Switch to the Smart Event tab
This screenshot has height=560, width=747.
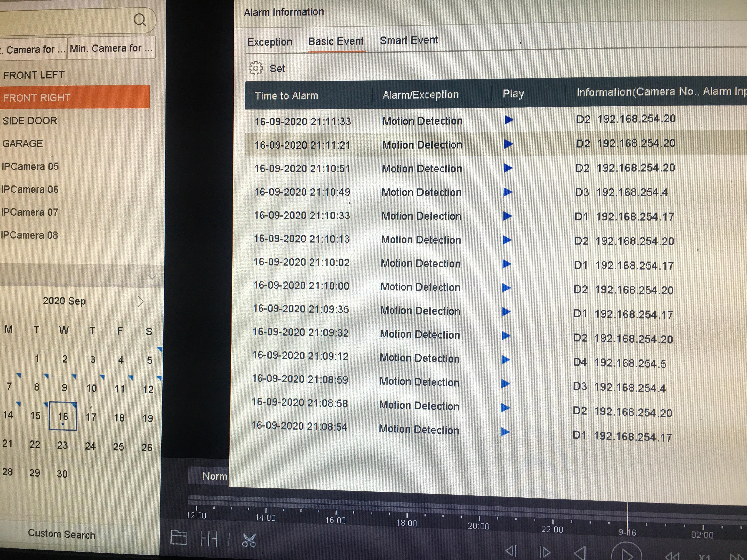point(408,41)
